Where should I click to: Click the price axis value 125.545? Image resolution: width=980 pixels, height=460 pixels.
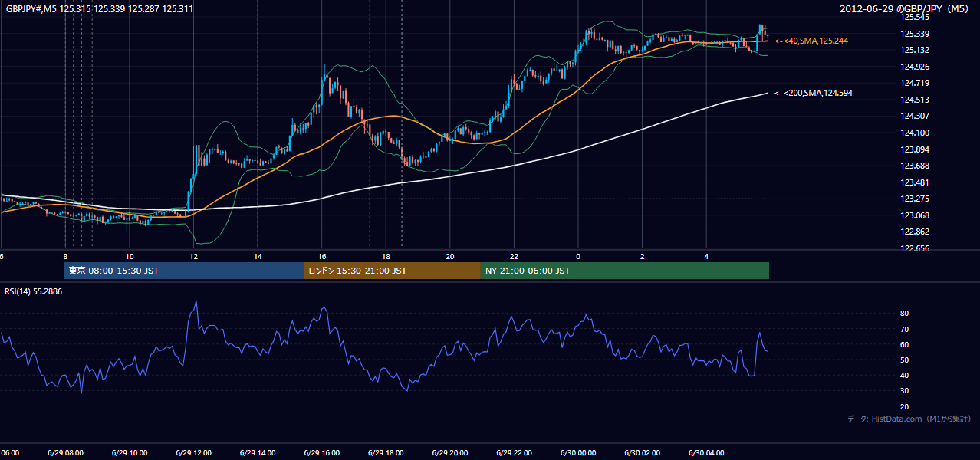click(x=916, y=18)
